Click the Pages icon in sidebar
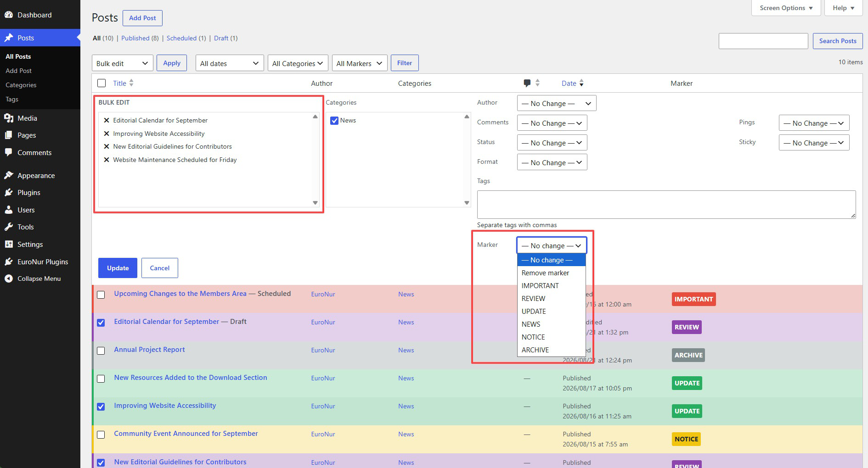 click(9, 135)
